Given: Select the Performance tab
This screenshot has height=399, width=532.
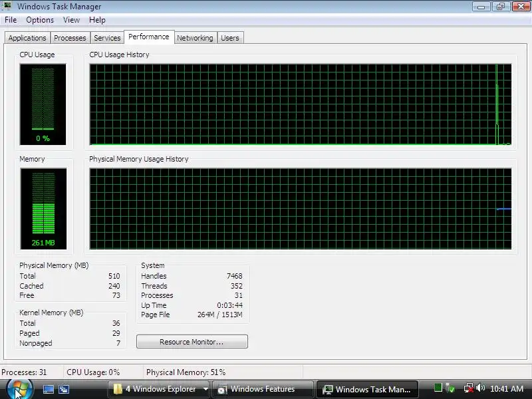Looking at the screenshot, I should [x=148, y=37].
